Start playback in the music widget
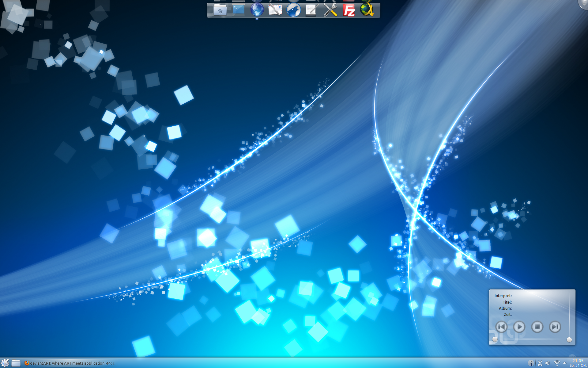 click(519, 327)
